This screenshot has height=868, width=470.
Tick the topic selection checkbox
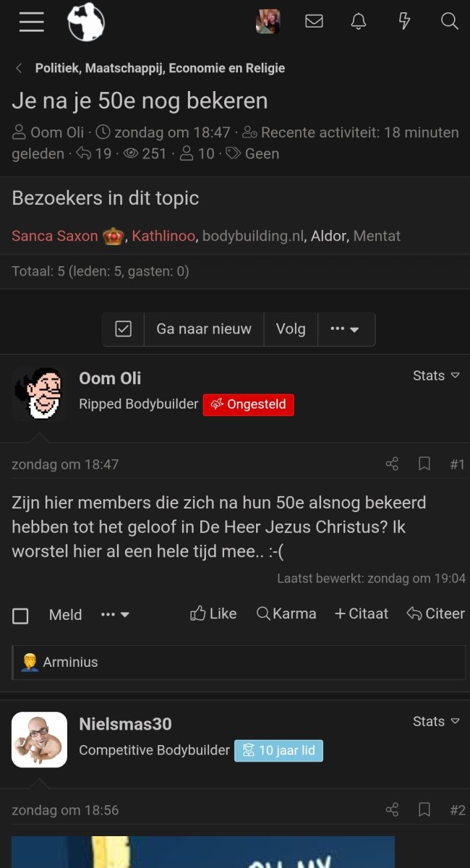pyautogui.click(x=123, y=328)
